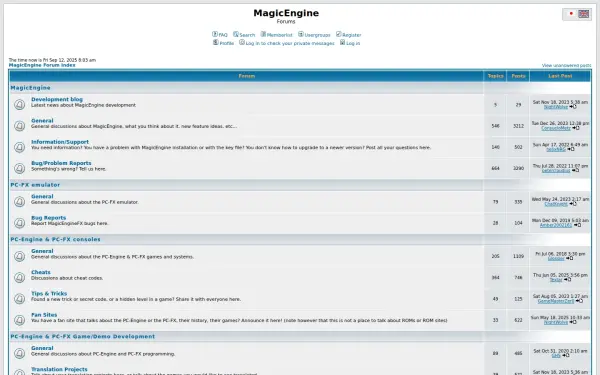
Task: View latest post icon in Tips & Tricks row
Action: point(579,301)
